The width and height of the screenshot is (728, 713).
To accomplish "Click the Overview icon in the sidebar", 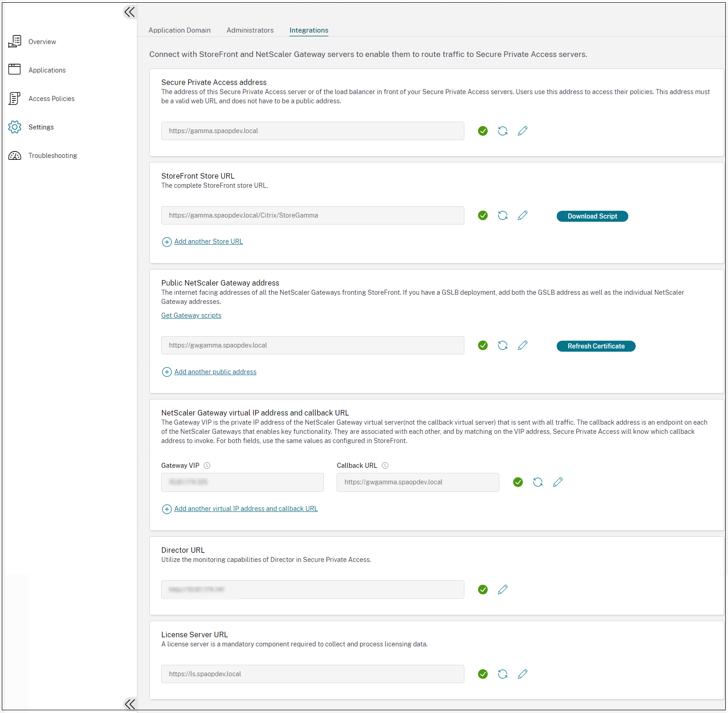I will 15,42.
